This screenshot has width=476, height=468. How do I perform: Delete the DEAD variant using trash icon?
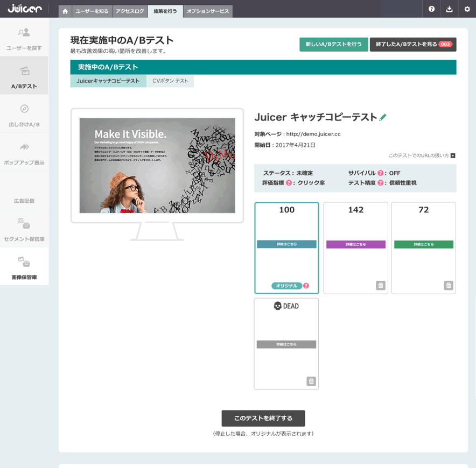pyautogui.click(x=311, y=381)
